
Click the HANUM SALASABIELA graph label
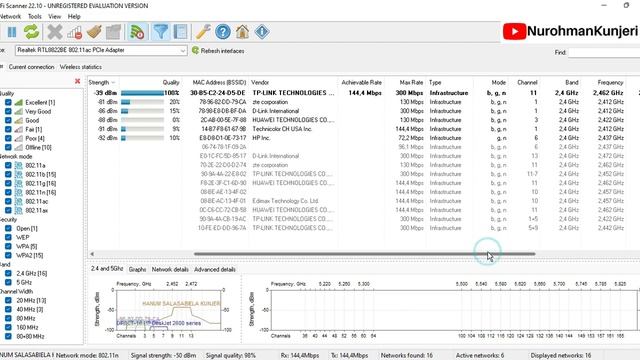coord(181,304)
